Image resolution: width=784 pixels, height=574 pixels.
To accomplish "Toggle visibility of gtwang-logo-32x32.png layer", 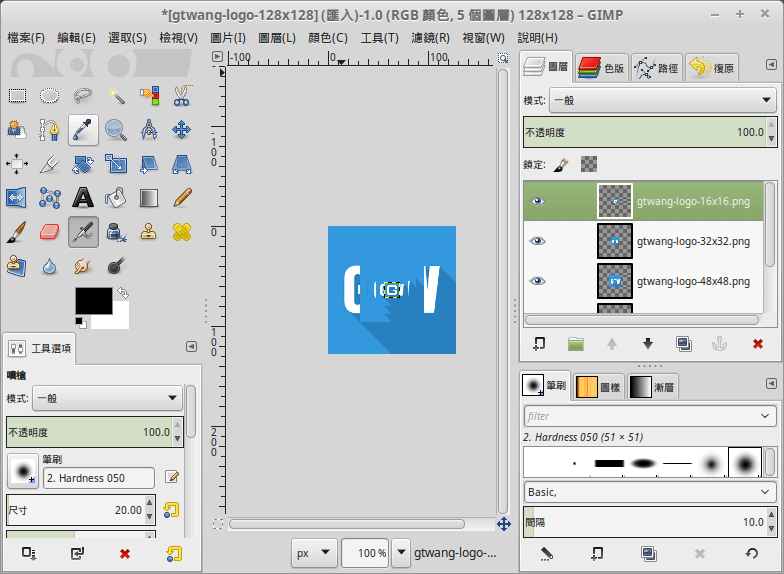I will pos(538,241).
